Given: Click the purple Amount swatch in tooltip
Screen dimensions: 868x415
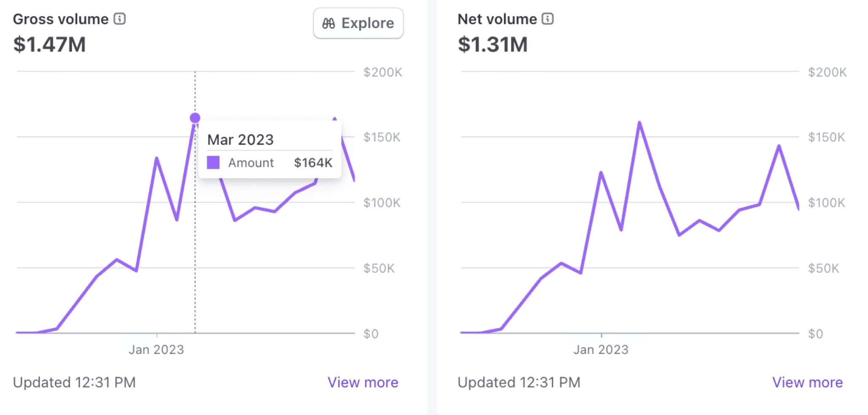Looking at the screenshot, I should [213, 162].
